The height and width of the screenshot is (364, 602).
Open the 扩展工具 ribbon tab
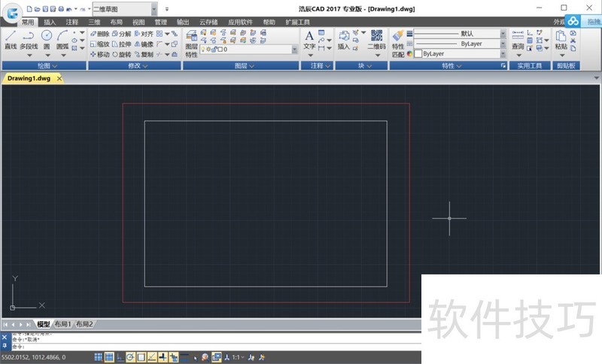(x=297, y=23)
